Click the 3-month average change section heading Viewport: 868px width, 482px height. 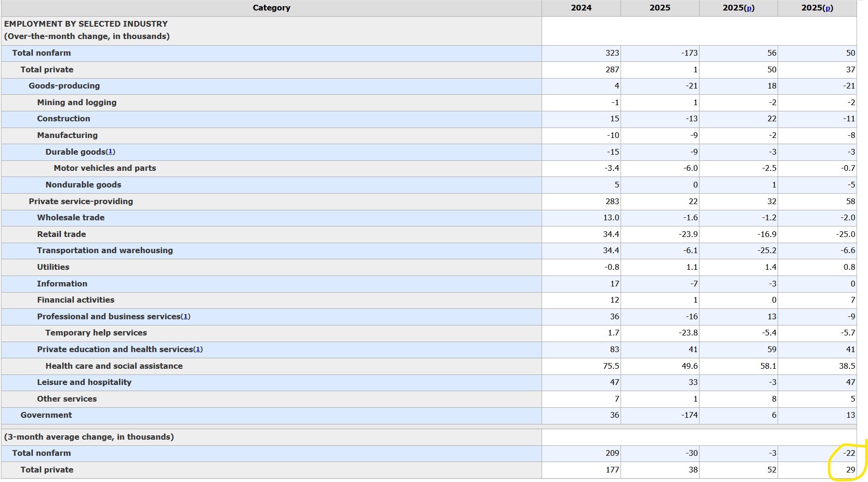89,437
